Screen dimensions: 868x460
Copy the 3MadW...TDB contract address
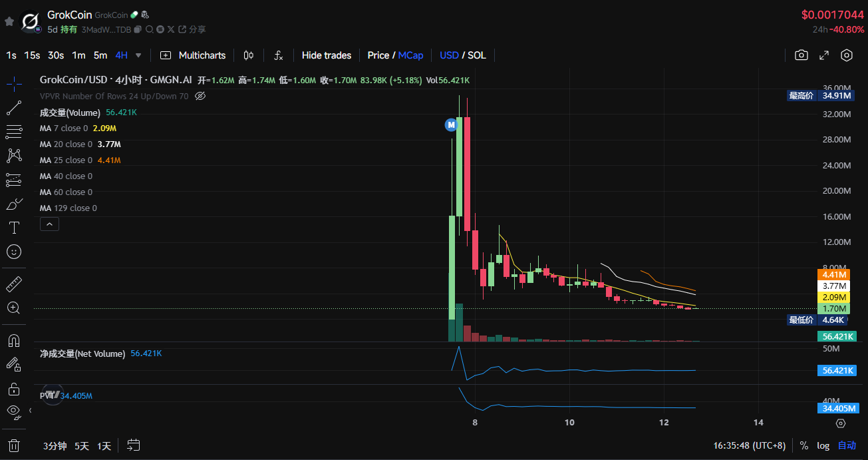click(138, 29)
